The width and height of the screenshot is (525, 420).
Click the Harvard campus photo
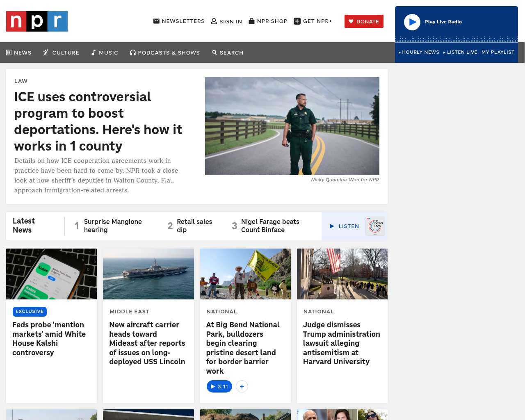342,274
